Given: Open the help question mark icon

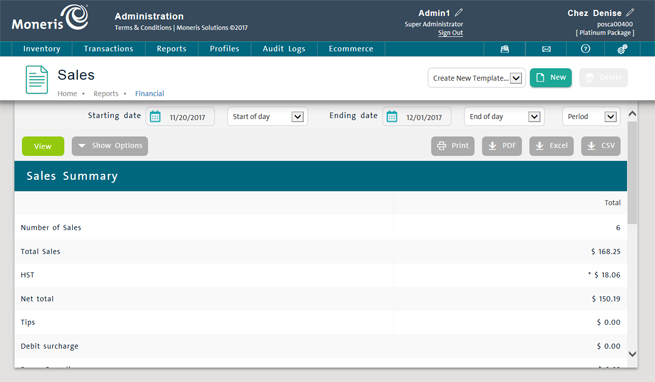Looking at the screenshot, I should coord(585,48).
